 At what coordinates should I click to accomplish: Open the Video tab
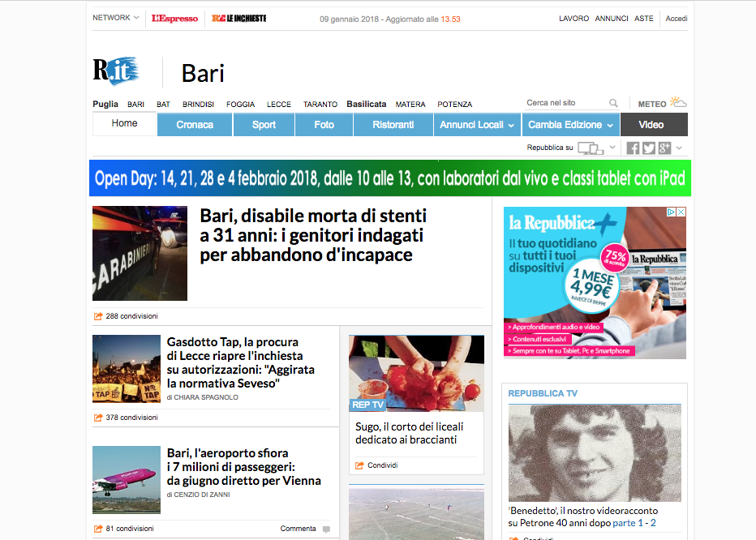(653, 125)
